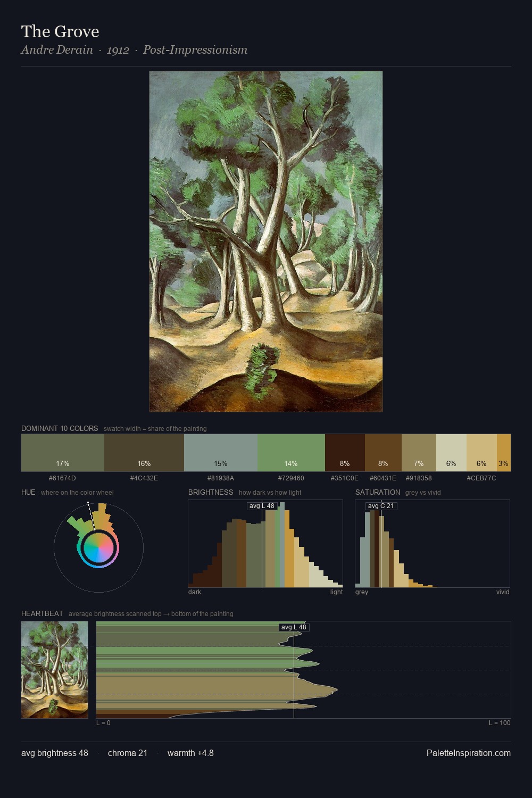The width and height of the screenshot is (532, 798).
Task: Click the "grey vs vivid" caption
Action: [x=423, y=493]
